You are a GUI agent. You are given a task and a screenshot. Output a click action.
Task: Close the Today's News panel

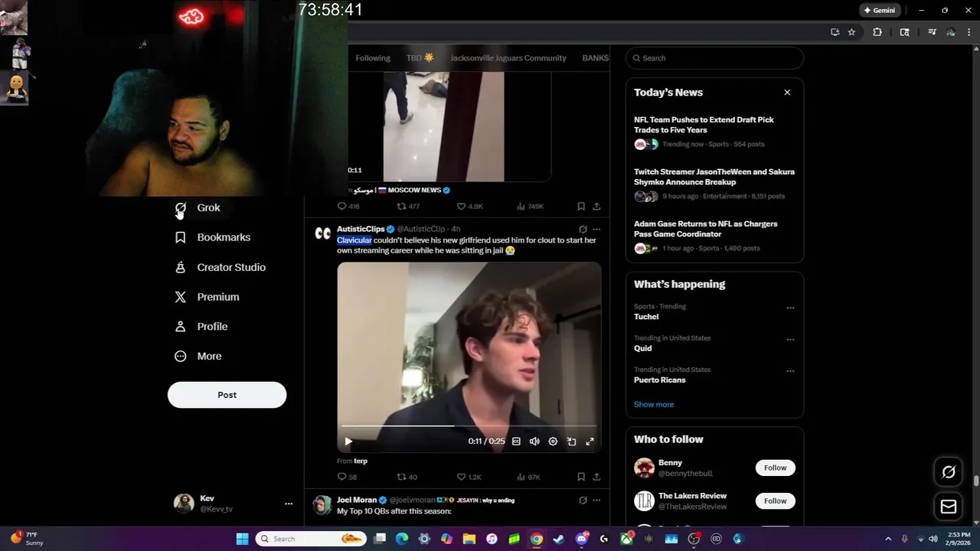coord(787,93)
